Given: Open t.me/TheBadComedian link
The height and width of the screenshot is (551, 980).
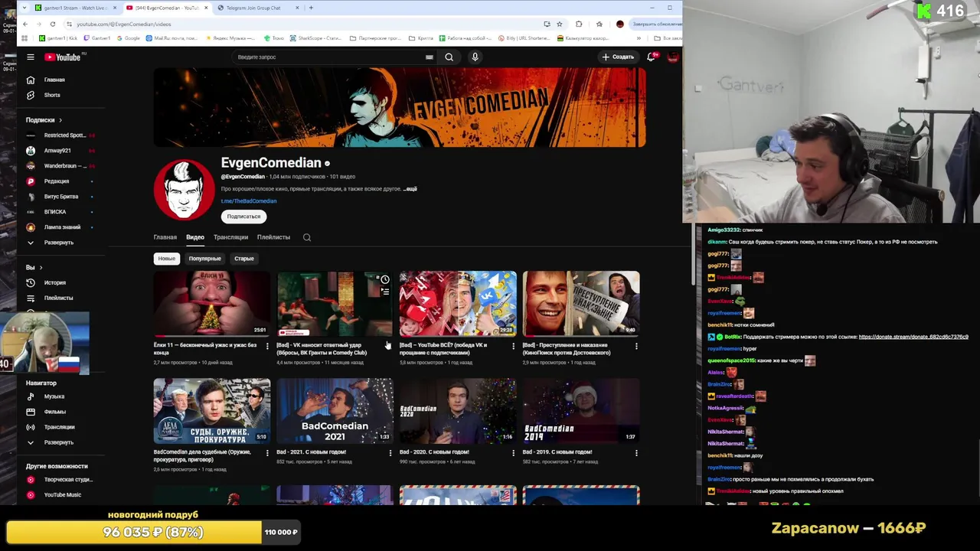Looking at the screenshot, I should click(x=249, y=201).
